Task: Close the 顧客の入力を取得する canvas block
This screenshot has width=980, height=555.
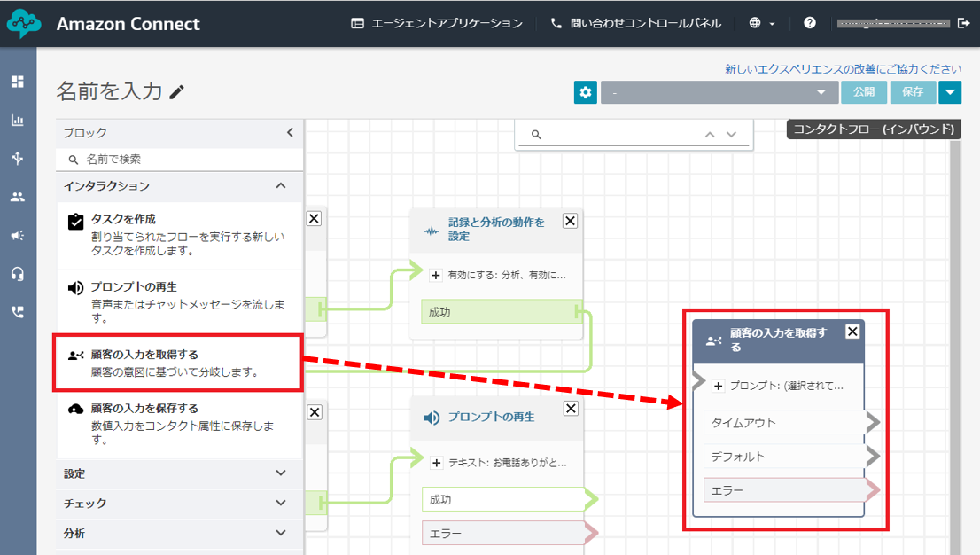Action: pos(852,332)
